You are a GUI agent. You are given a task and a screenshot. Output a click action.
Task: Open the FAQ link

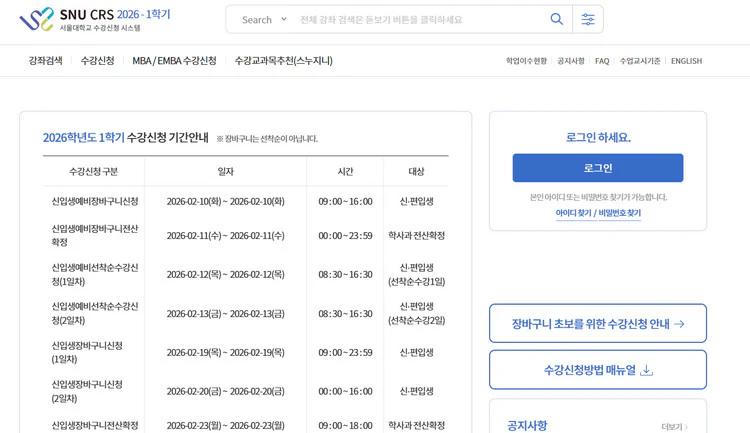[x=602, y=61]
